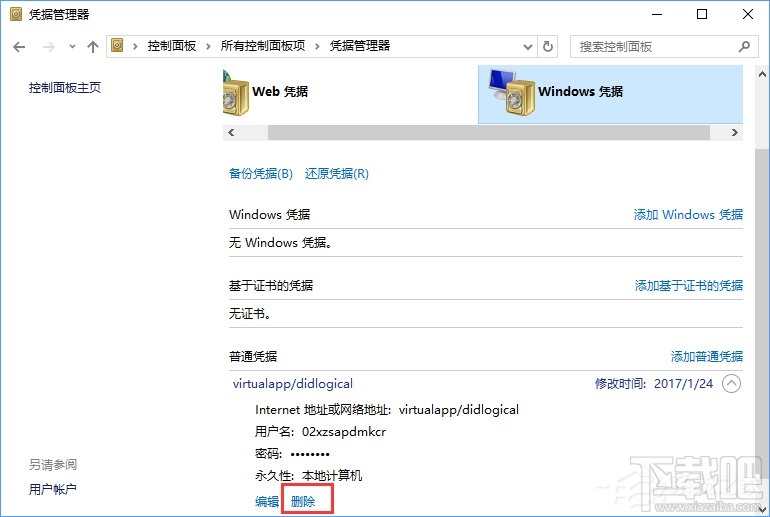Open recent locations dropdown chevron
This screenshot has height=517, width=770.
pyautogui.click(x=72, y=47)
